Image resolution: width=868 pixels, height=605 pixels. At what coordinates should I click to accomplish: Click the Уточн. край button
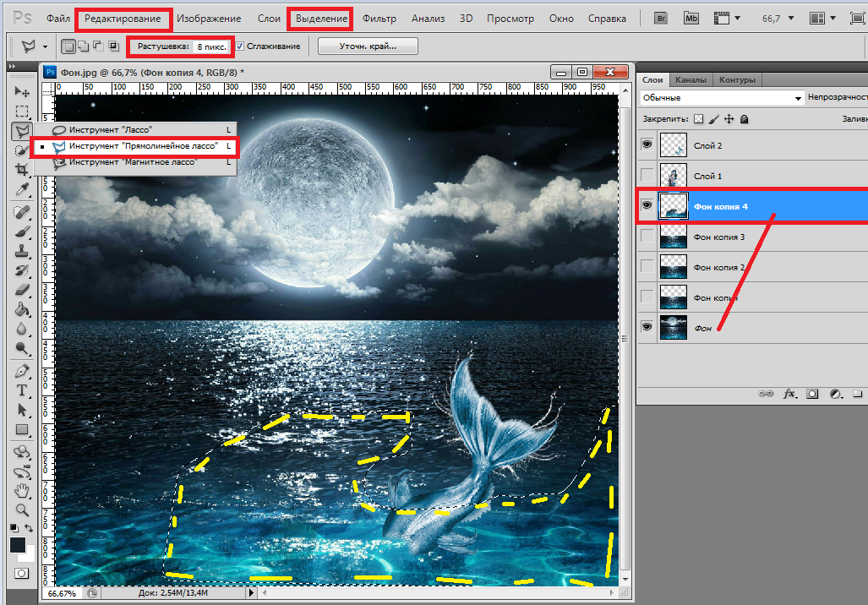point(368,46)
